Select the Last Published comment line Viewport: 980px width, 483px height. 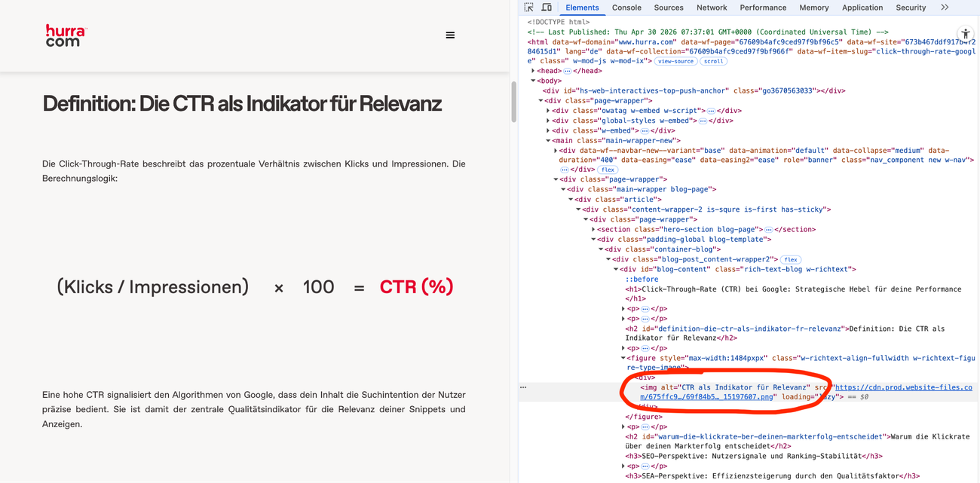pyautogui.click(x=709, y=32)
